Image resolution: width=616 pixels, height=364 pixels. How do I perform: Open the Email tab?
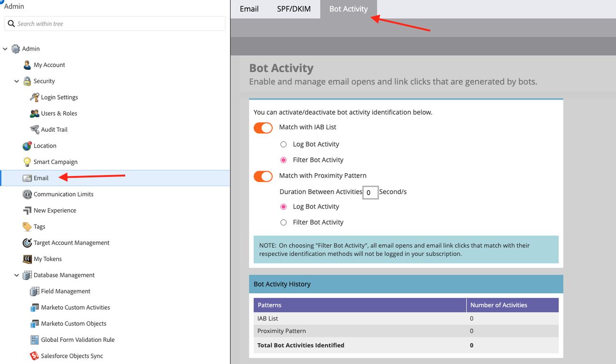coord(249,9)
